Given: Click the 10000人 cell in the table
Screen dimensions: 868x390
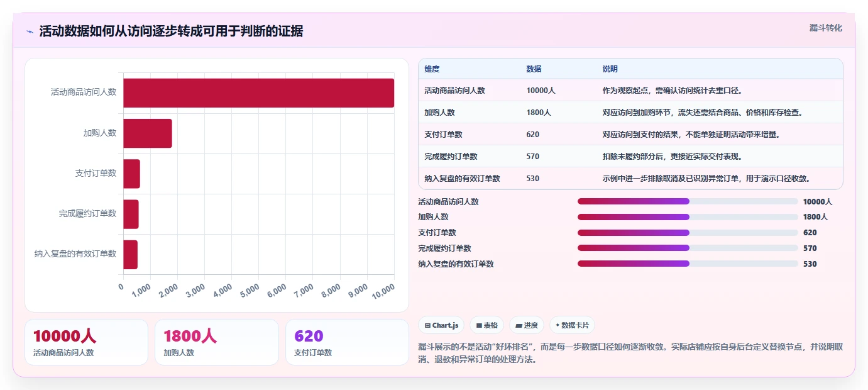Looking at the screenshot, I should pyautogui.click(x=541, y=90).
